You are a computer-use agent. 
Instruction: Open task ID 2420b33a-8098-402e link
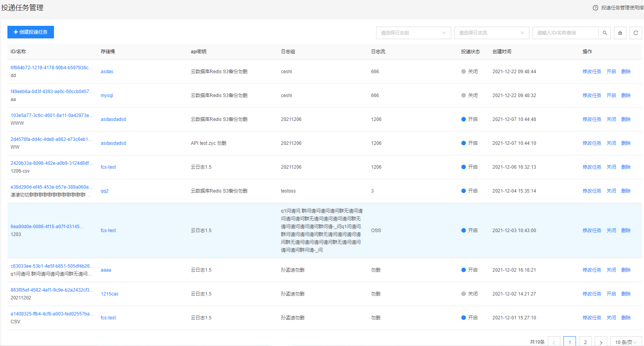coord(52,163)
